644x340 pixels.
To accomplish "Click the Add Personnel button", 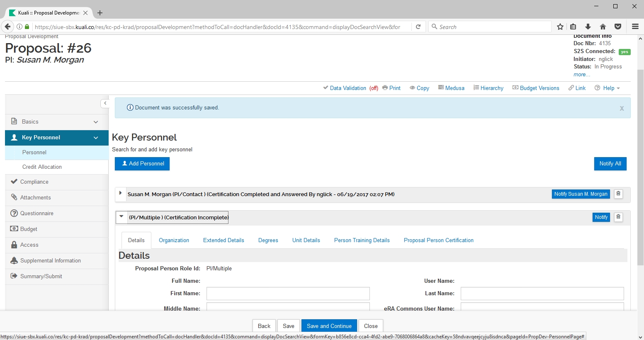I will tap(142, 164).
